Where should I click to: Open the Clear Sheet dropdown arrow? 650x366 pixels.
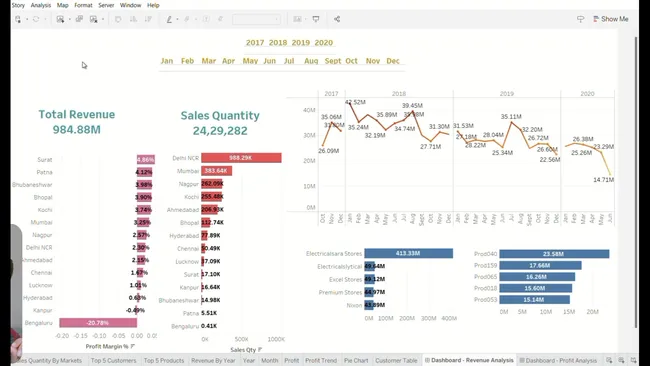[x=103, y=19]
